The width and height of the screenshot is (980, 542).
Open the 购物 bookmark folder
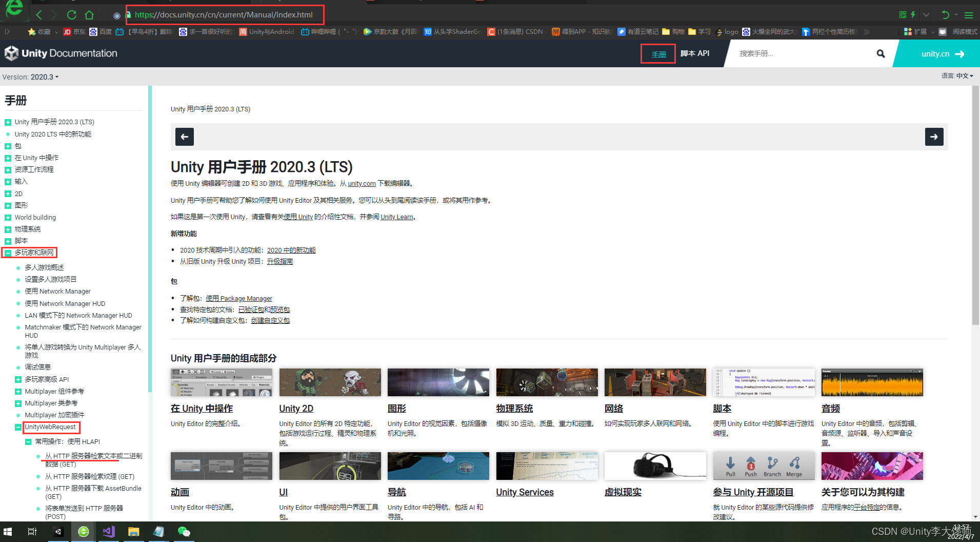pos(673,32)
